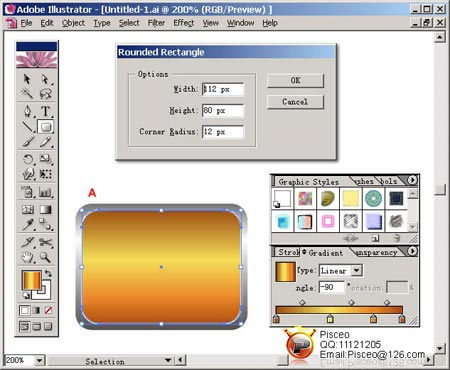450x370 pixels.
Task: Open the File menu
Action: tap(26, 23)
